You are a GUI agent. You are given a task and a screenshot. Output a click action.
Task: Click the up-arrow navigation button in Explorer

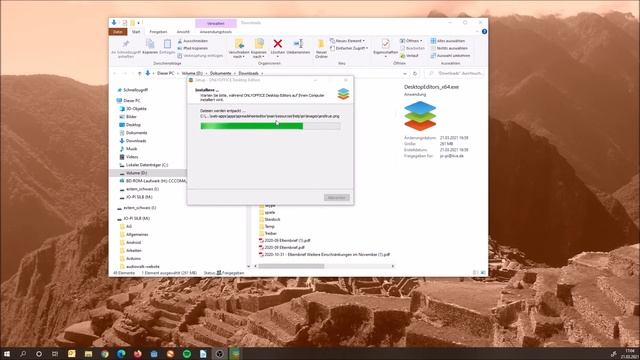pos(140,73)
